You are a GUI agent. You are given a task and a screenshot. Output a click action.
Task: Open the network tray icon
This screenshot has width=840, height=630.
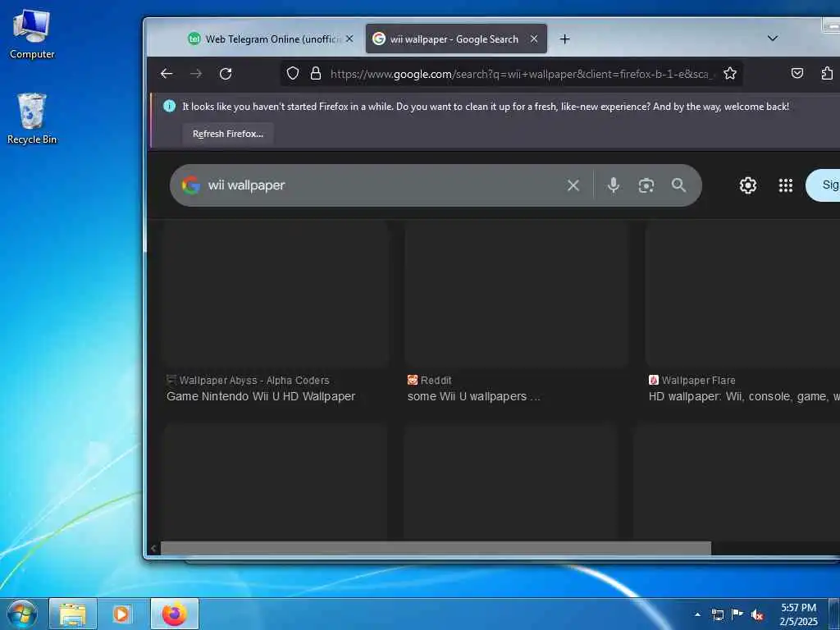pos(718,614)
